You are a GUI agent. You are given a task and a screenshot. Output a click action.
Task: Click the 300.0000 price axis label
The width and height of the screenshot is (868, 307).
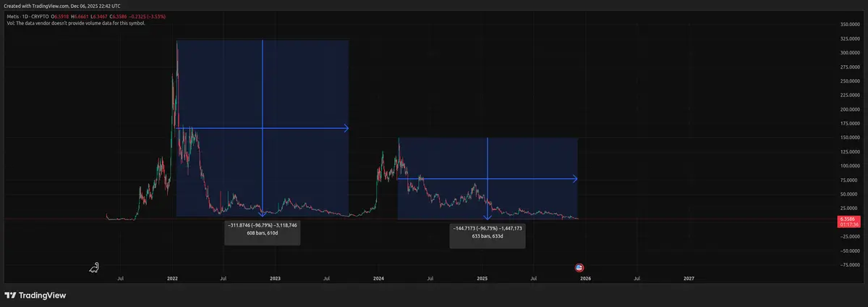(x=849, y=53)
